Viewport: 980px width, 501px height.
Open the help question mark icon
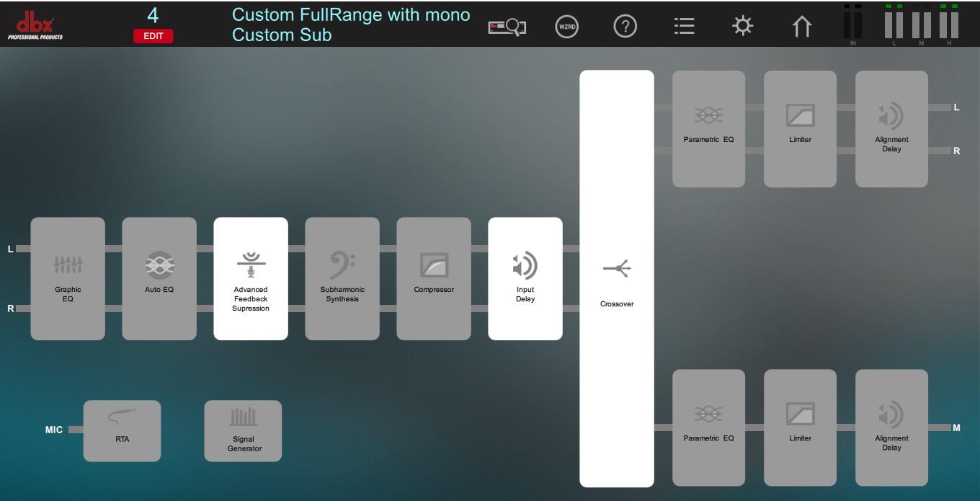tap(625, 27)
